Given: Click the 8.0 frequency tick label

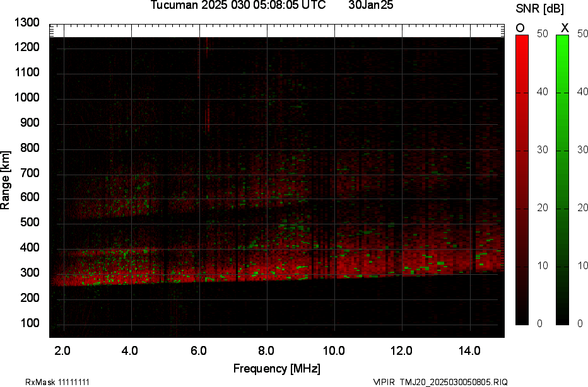Looking at the screenshot, I should pos(266,350).
